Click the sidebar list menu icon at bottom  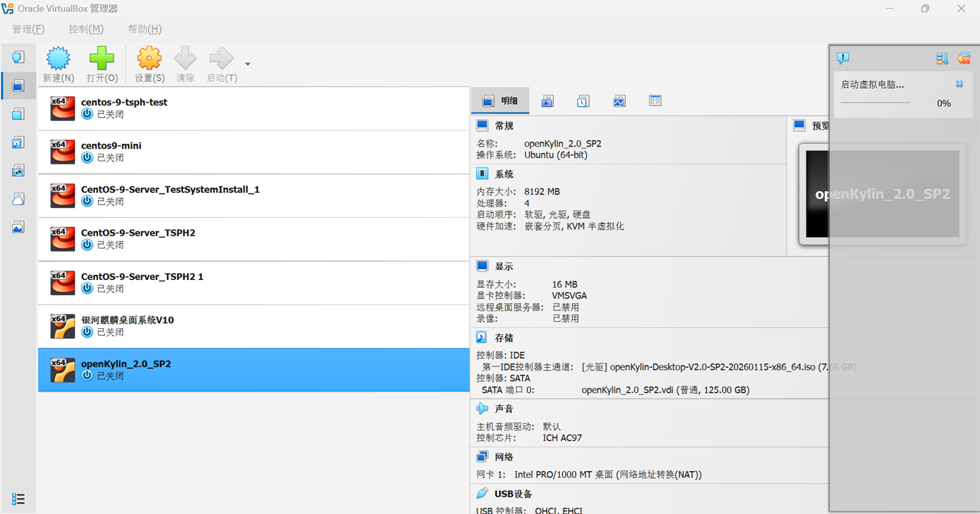click(18, 499)
